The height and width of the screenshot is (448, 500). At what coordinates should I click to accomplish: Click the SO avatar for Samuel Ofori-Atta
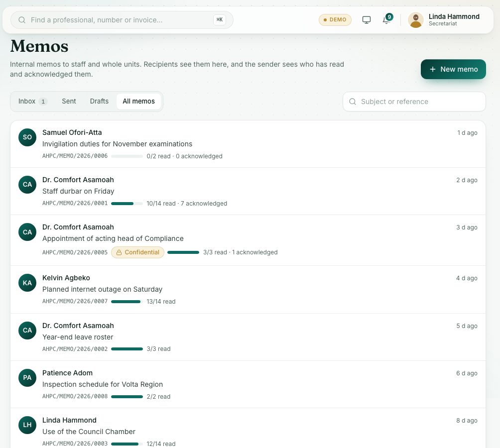27,137
